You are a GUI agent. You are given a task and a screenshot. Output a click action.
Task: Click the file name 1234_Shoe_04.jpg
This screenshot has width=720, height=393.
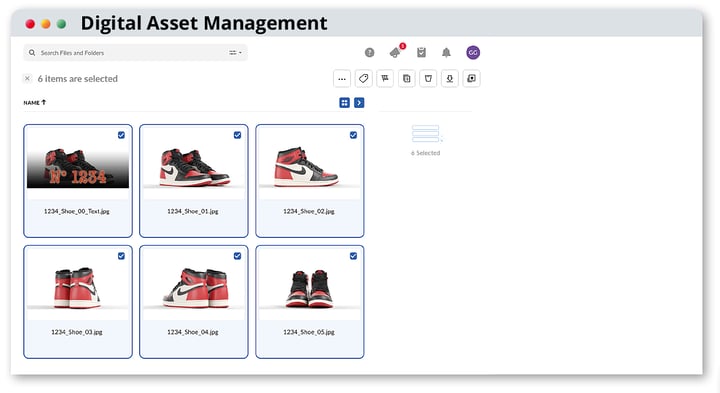(193, 332)
